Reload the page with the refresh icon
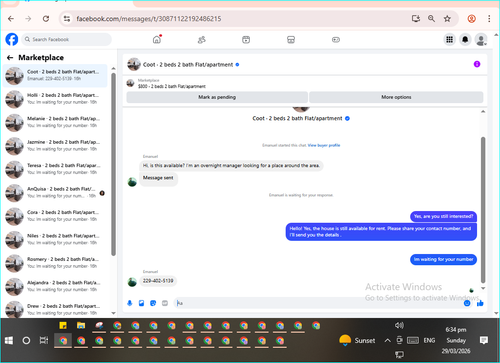Viewport: 500px width, 363px height. [x=46, y=19]
